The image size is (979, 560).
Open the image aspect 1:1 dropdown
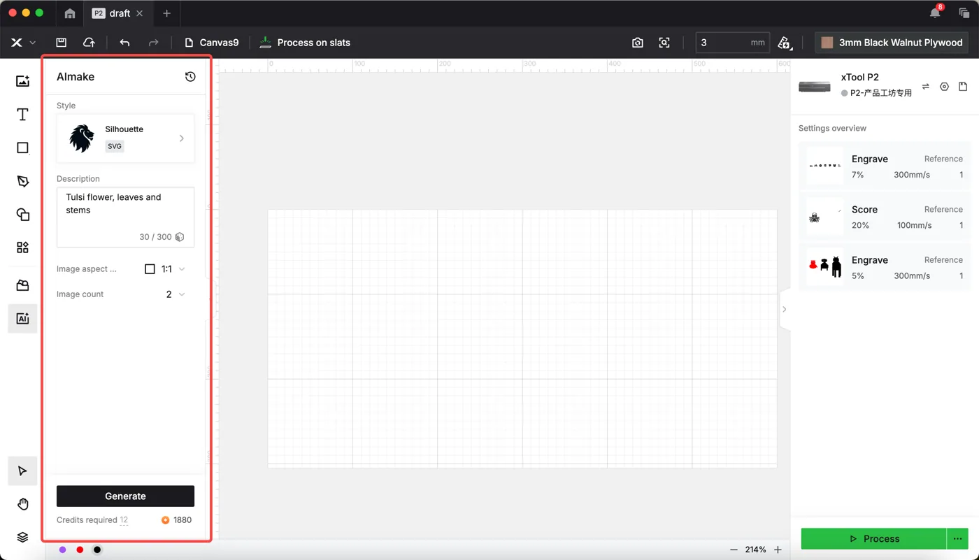[165, 269]
